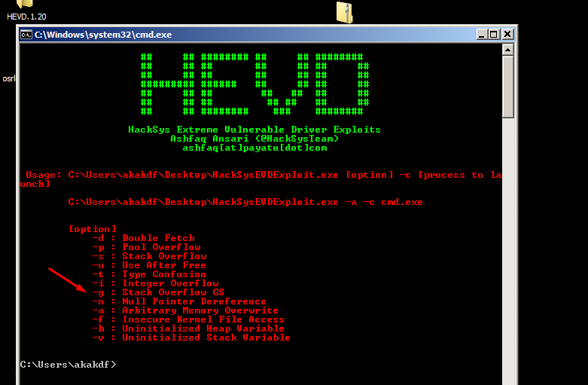Viewport: 588px width, 385px height.
Task: Click the '-a : Arbitrary Memory Overwrite' line
Action: click(184, 310)
